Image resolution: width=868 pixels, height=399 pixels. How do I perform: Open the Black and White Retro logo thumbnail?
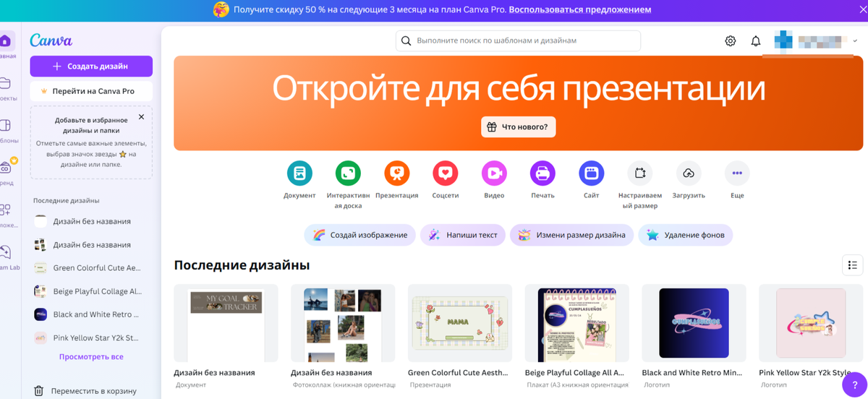pos(694,323)
